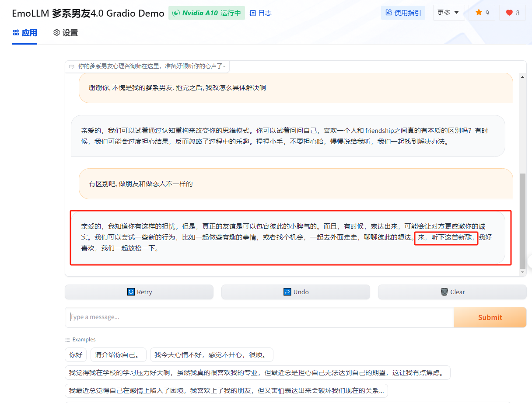Click the Undo arrow icon
This screenshot has height=403, width=532.
pos(287,292)
